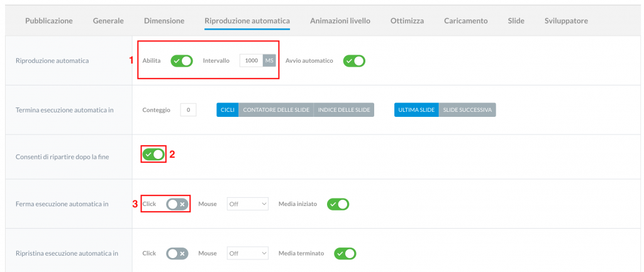Select CONTATORE DELLE SLIDE option
This screenshot has width=644, height=272.
pyautogui.click(x=276, y=110)
